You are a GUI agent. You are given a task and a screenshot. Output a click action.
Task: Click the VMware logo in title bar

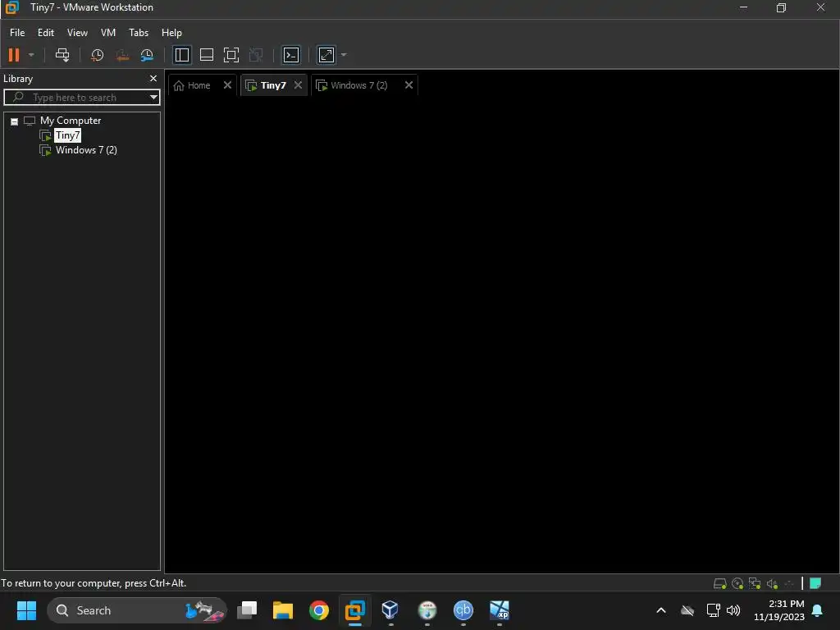(11, 7)
